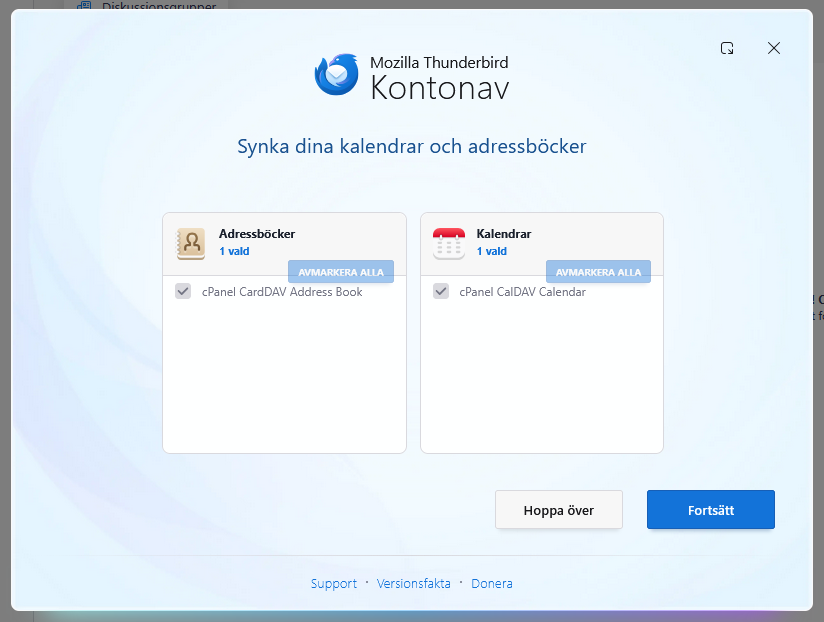Click Avmarkera alla under Kalendrar

tap(598, 272)
